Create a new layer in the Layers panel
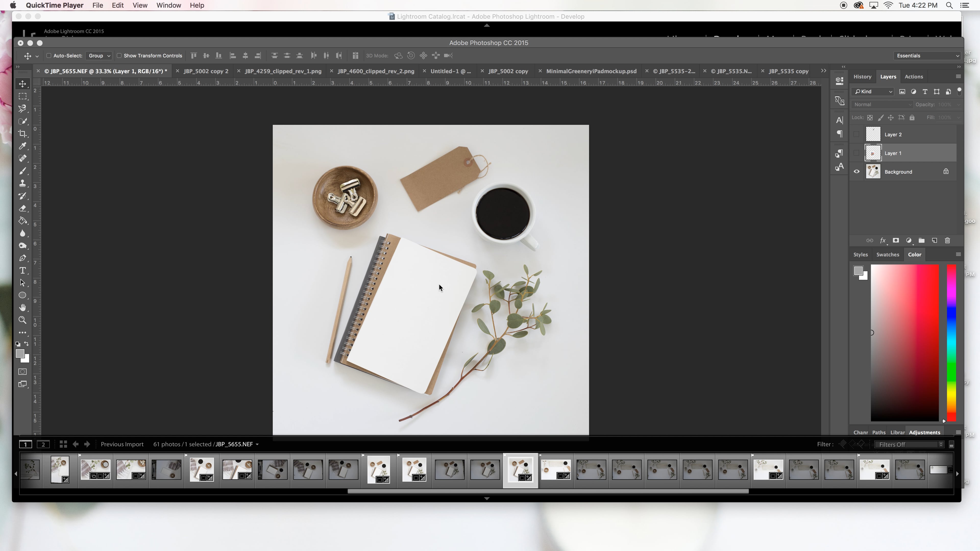This screenshot has width=980, height=551. [934, 240]
